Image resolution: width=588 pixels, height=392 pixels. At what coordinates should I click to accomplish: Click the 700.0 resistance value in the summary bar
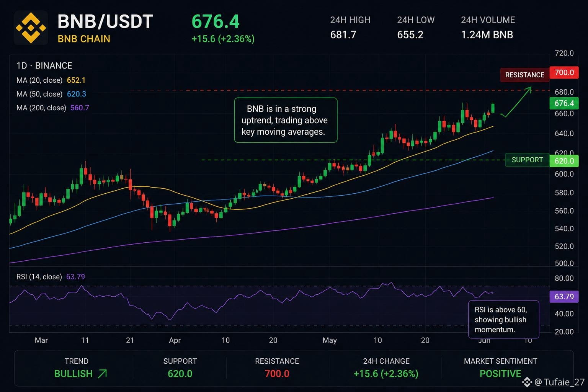point(277,374)
